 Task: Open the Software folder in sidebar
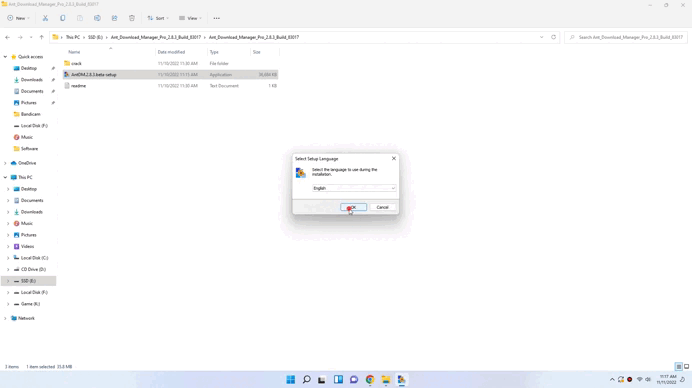click(29, 148)
